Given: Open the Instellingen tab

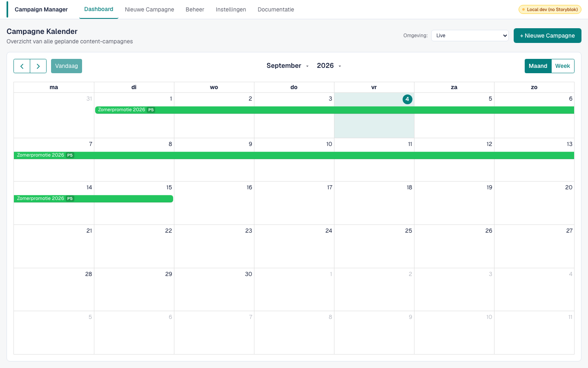Looking at the screenshot, I should pos(231,9).
